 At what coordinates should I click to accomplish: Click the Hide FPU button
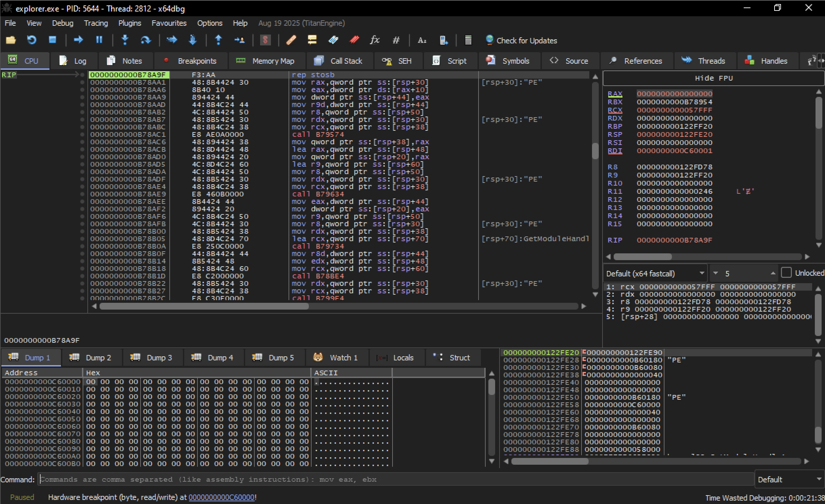click(x=714, y=78)
